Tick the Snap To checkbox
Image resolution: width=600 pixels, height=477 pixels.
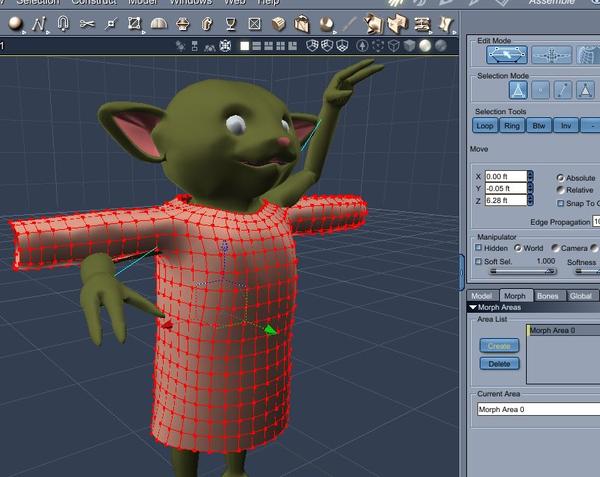point(561,203)
